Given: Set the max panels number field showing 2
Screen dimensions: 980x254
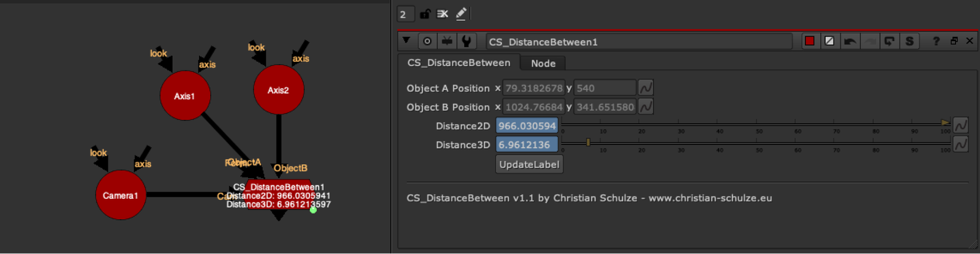Looking at the screenshot, I should tap(405, 14).
